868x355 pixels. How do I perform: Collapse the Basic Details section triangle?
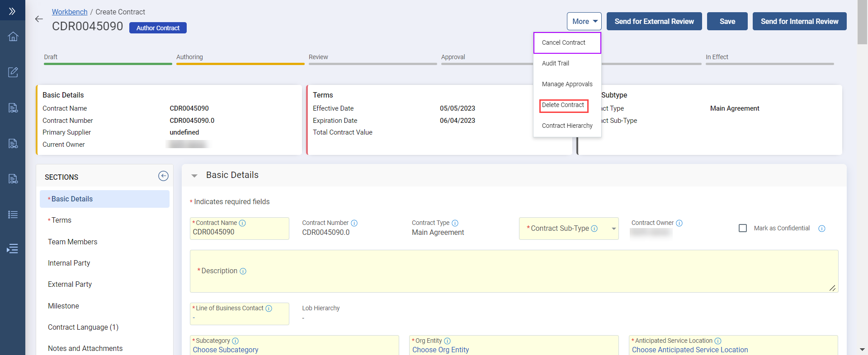click(194, 176)
